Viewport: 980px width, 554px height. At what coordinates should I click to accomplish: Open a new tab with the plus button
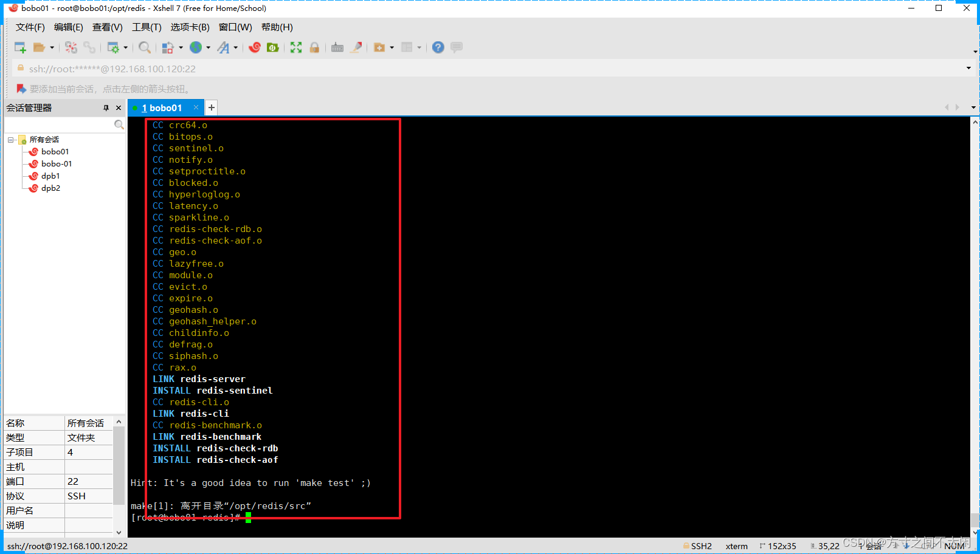click(x=211, y=108)
